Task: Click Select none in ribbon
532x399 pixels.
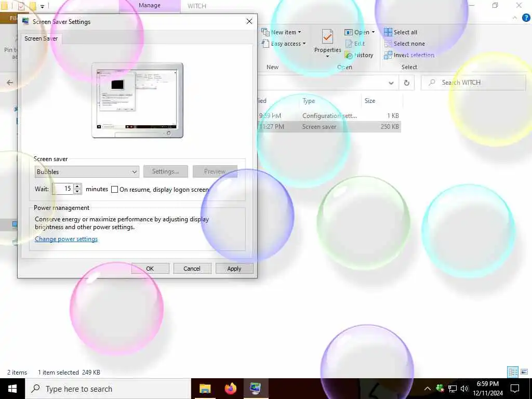Action: [x=404, y=44]
